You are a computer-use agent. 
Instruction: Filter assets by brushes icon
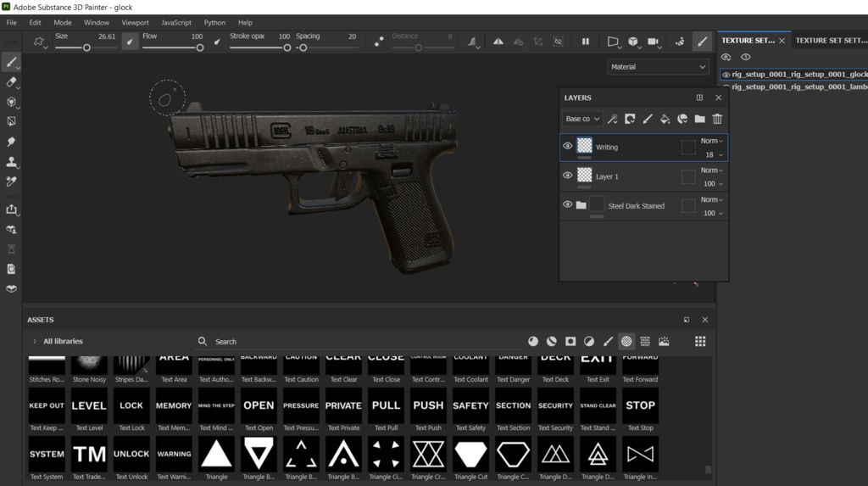click(608, 341)
